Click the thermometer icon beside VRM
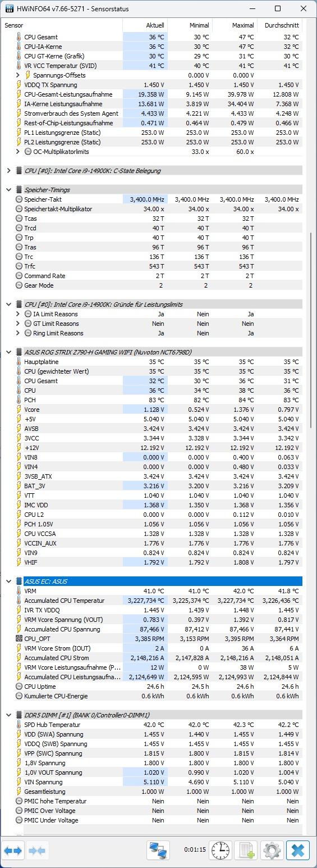This screenshot has height=868, width=317. (x=19, y=591)
